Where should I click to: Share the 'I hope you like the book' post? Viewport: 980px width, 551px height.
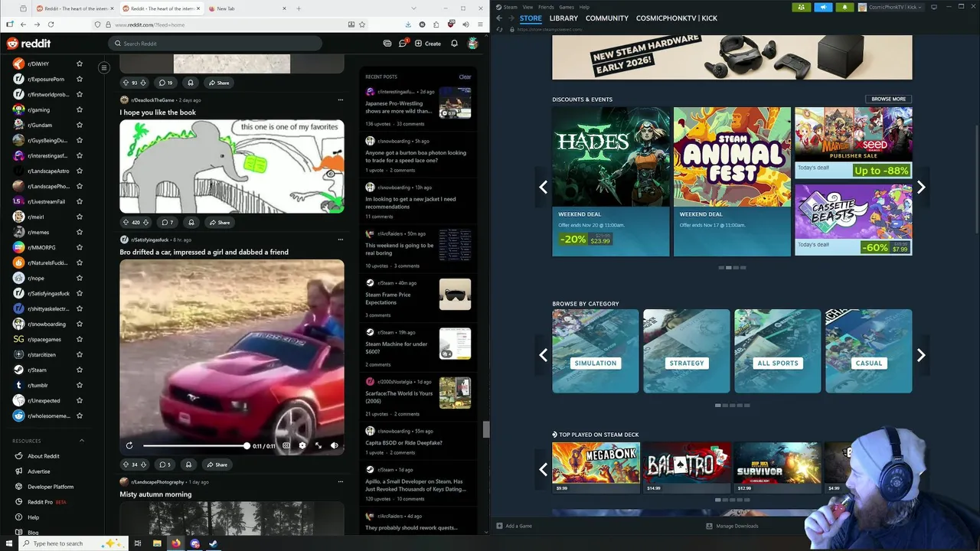(x=219, y=222)
